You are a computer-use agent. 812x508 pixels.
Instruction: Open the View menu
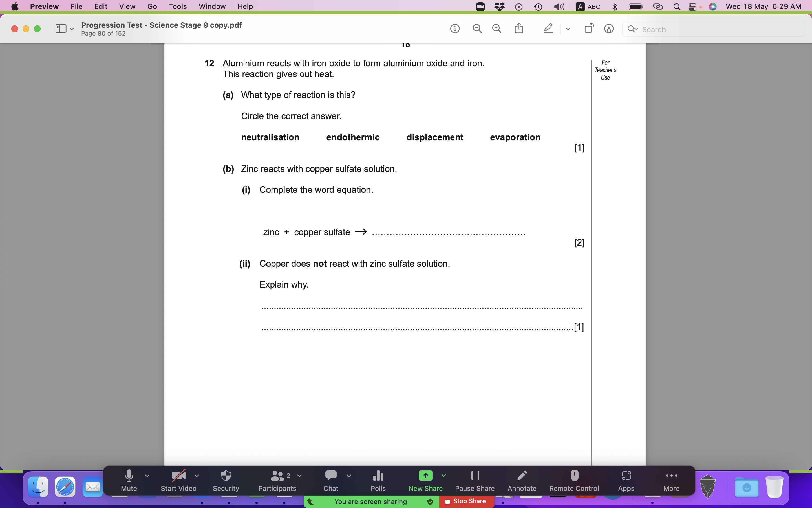(127, 6)
